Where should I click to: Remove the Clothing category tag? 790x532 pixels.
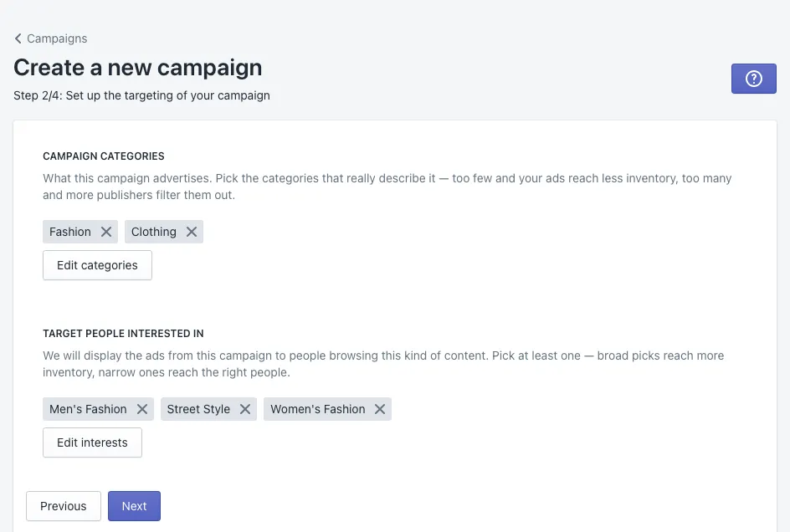192,232
